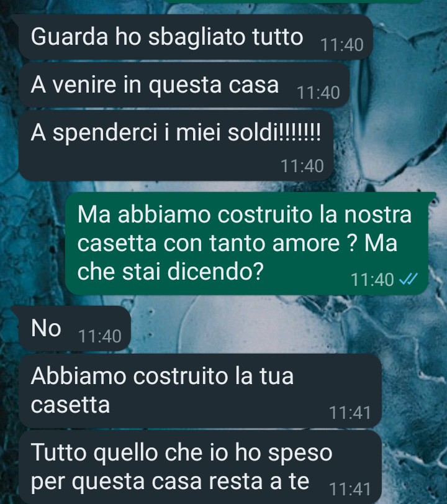
Task: Tap the words 'che stai dicendo?' in green bubble
Action: [x=170, y=272]
